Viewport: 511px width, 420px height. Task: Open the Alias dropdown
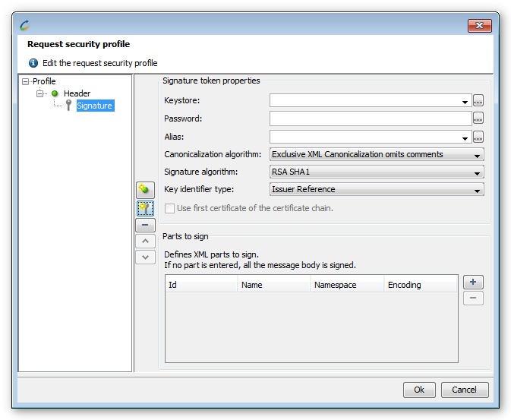click(x=465, y=138)
